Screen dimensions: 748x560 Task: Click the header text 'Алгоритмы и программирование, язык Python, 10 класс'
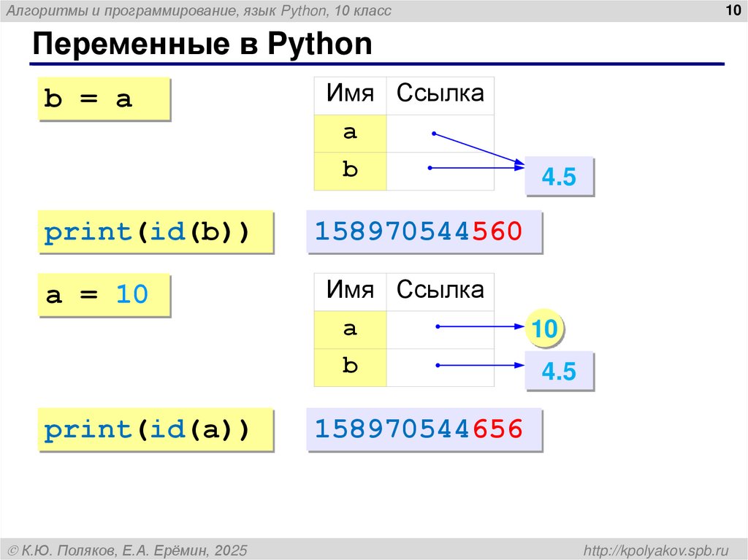[x=199, y=10]
